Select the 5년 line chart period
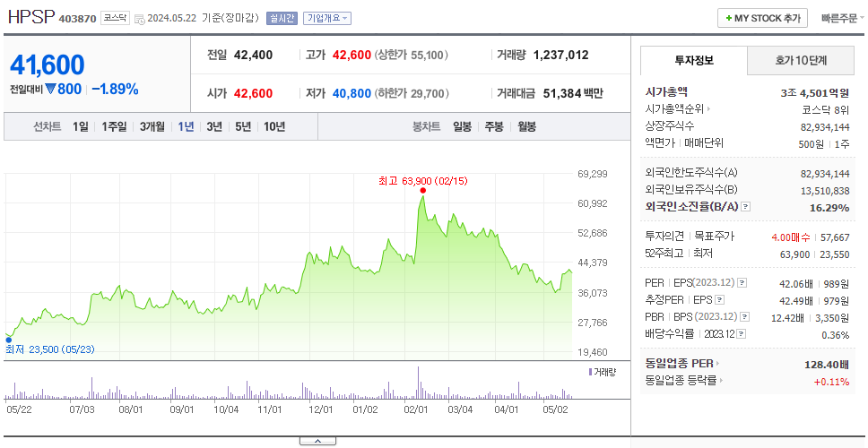The image size is (868, 448). click(x=243, y=126)
